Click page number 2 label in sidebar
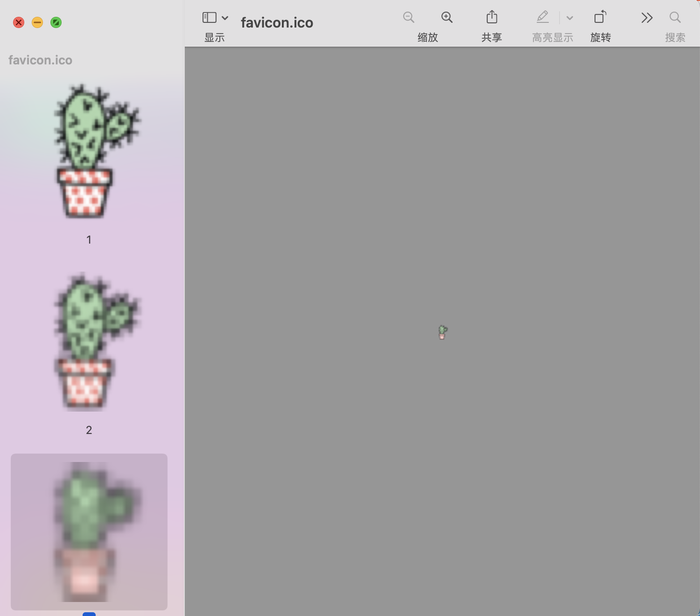The height and width of the screenshot is (616, 700). tap(89, 430)
